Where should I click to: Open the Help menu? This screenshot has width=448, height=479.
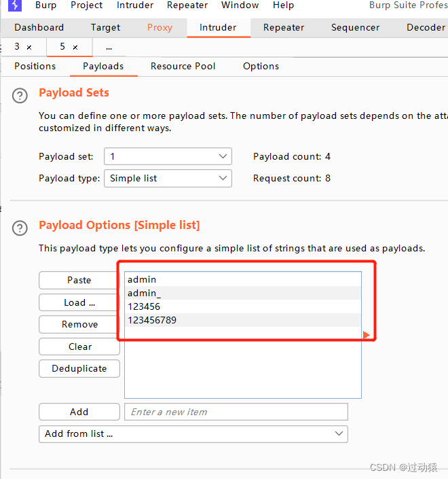click(284, 5)
